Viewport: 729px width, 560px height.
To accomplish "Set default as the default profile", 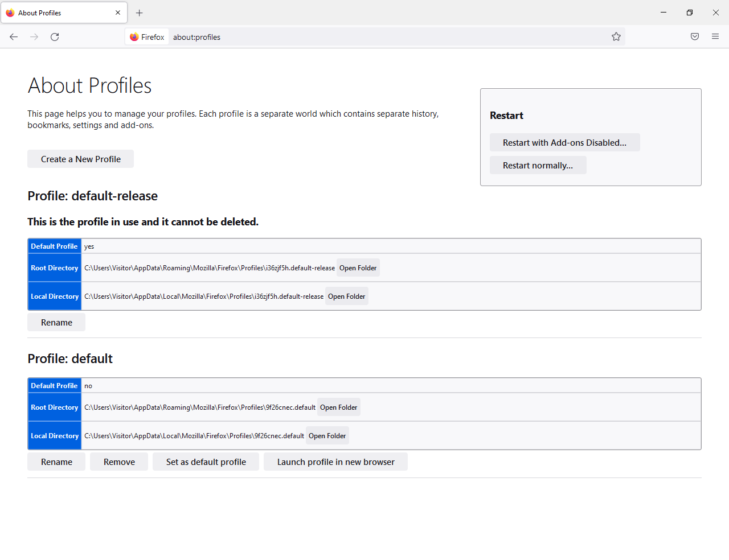I will (206, 462).
